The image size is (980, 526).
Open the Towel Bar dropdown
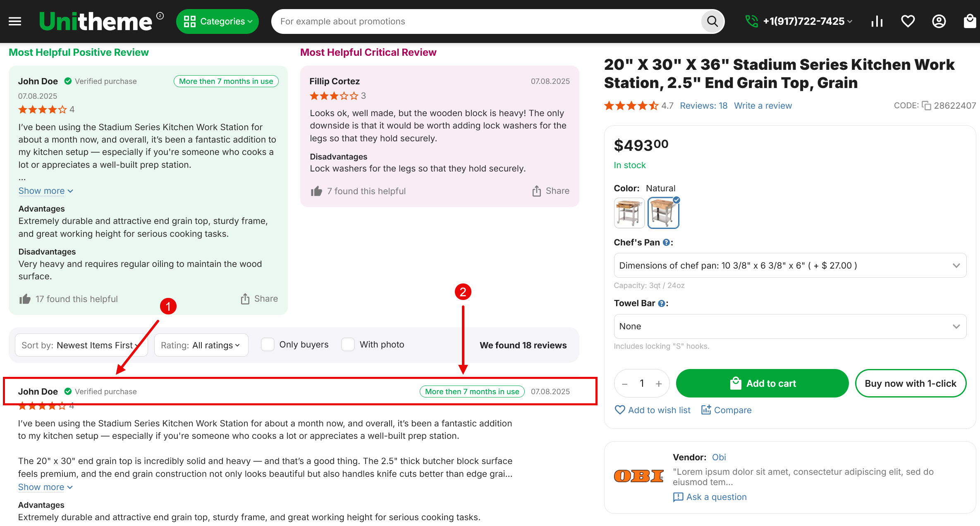pos(790,326)
